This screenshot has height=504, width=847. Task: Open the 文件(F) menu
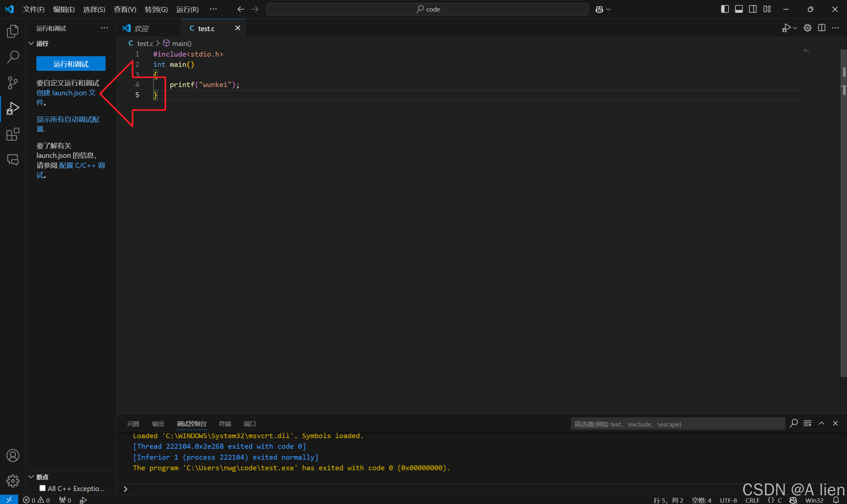click(x=34, y=9)
